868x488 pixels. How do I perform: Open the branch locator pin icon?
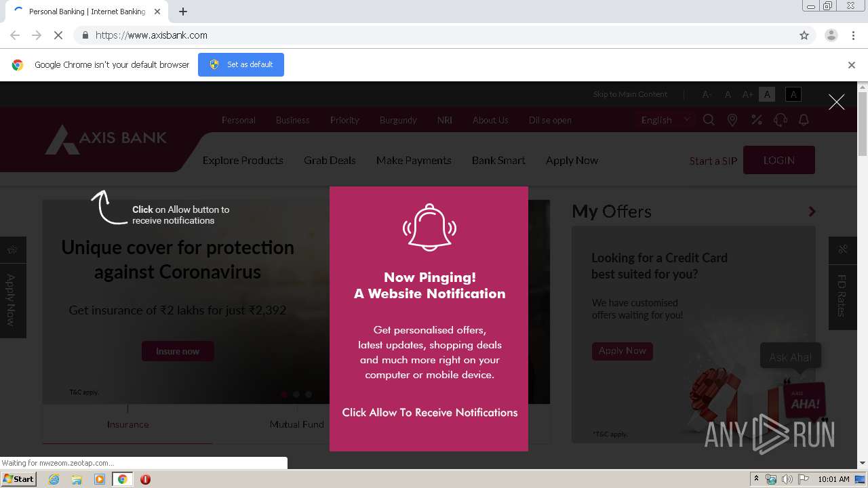tap(732, 120)
